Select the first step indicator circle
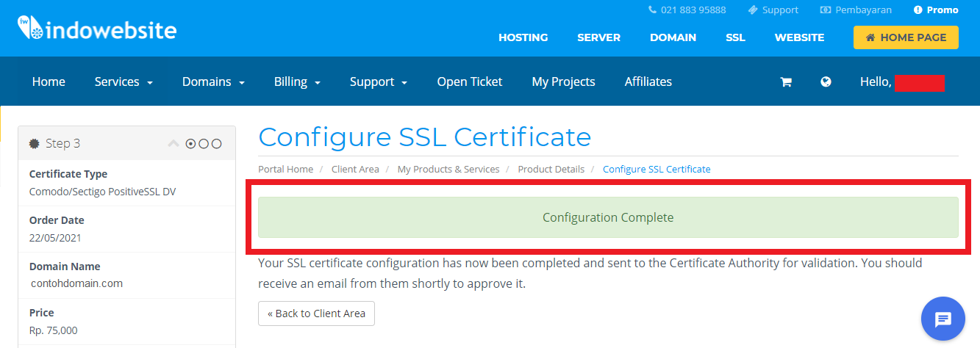The width and height of the screenshot is (980, 348). pyautogui.click(x=191, y=144)
